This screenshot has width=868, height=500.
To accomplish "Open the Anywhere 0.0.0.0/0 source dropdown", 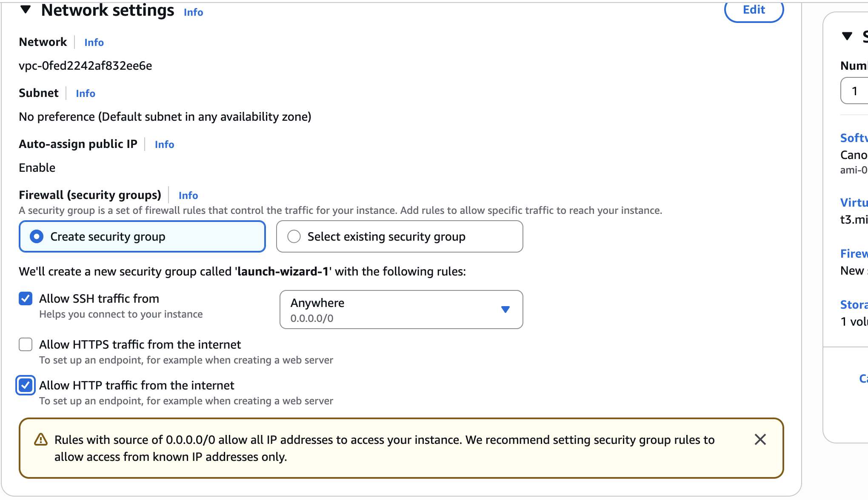I will [x=401, y=310].
